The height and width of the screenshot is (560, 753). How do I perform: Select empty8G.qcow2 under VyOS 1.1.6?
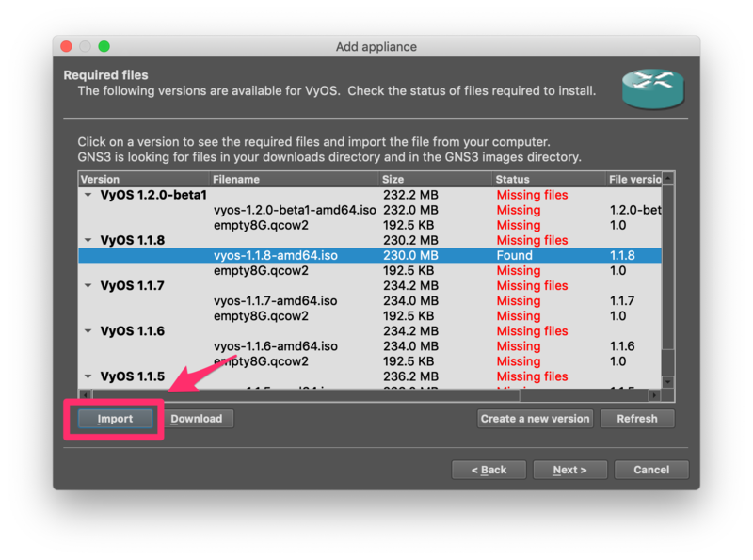tap(370, 361)
